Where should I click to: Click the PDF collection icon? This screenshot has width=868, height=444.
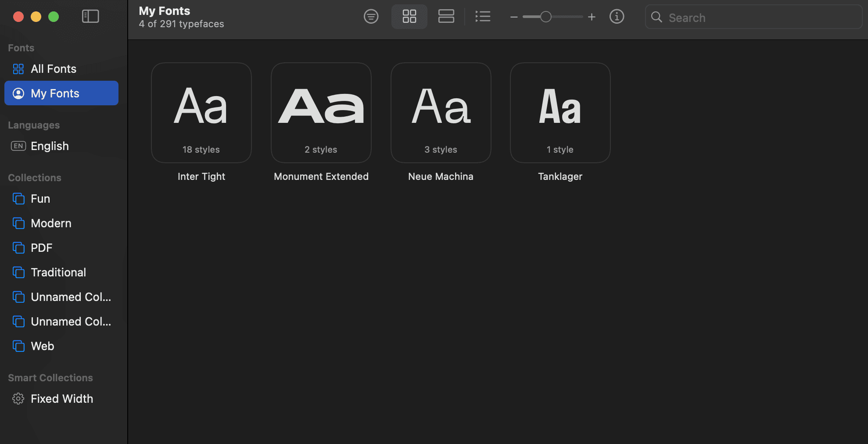click(x=18, y=248)
